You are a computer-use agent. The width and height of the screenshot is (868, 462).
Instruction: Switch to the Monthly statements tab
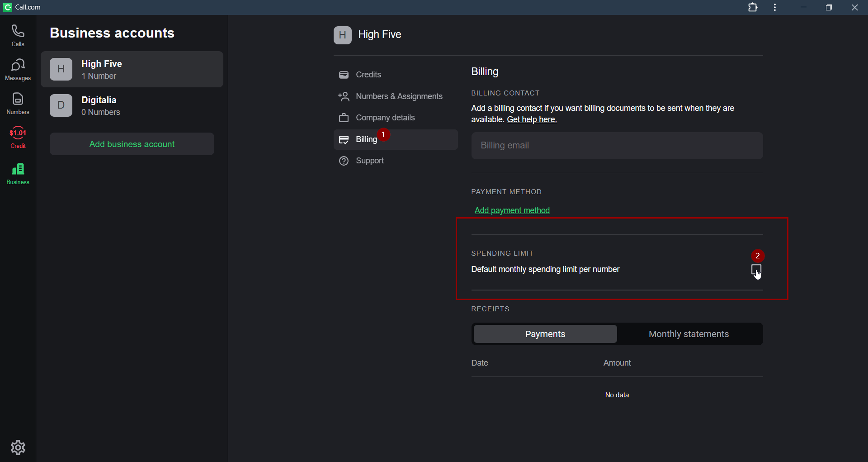coord(689,334)
